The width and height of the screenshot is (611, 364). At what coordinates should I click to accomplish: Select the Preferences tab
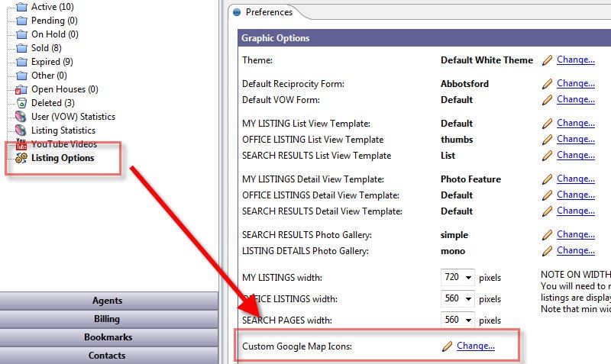point(262,12)
